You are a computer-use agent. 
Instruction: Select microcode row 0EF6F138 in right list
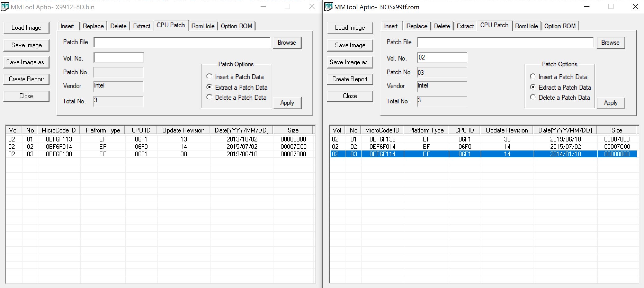click(x=382, y=139)
